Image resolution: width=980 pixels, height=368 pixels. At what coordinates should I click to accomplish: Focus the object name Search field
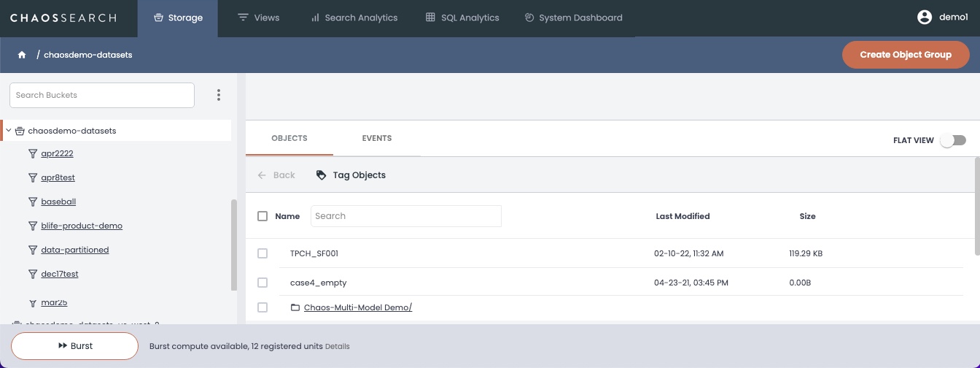click(x=406, y=216)
